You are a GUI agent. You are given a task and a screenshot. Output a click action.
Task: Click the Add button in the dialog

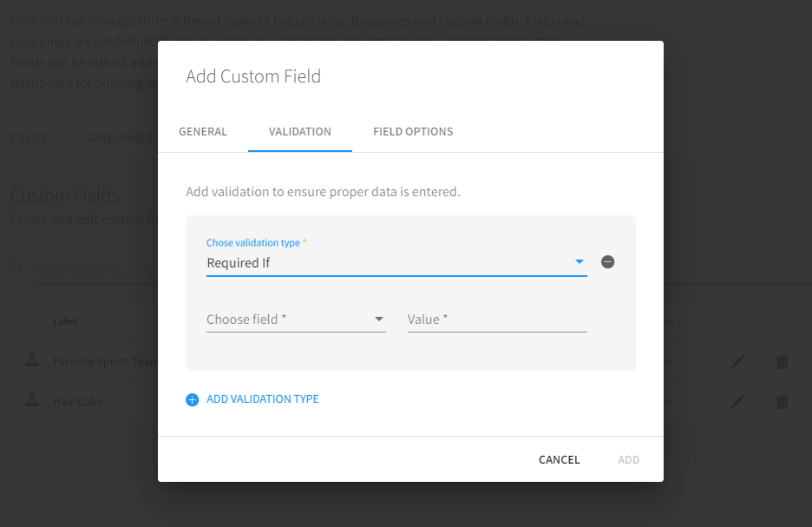click(x=629, y=459)
